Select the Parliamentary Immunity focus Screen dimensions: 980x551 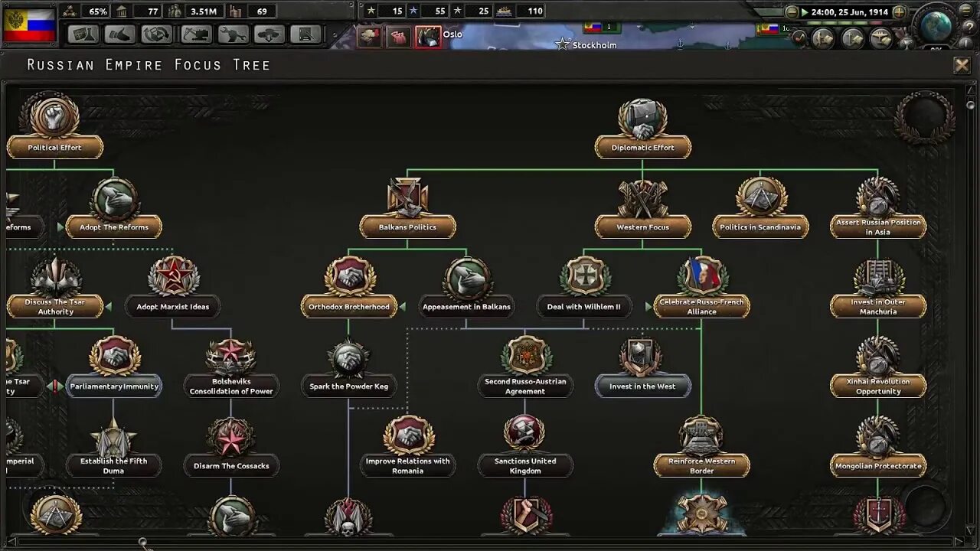114,367
